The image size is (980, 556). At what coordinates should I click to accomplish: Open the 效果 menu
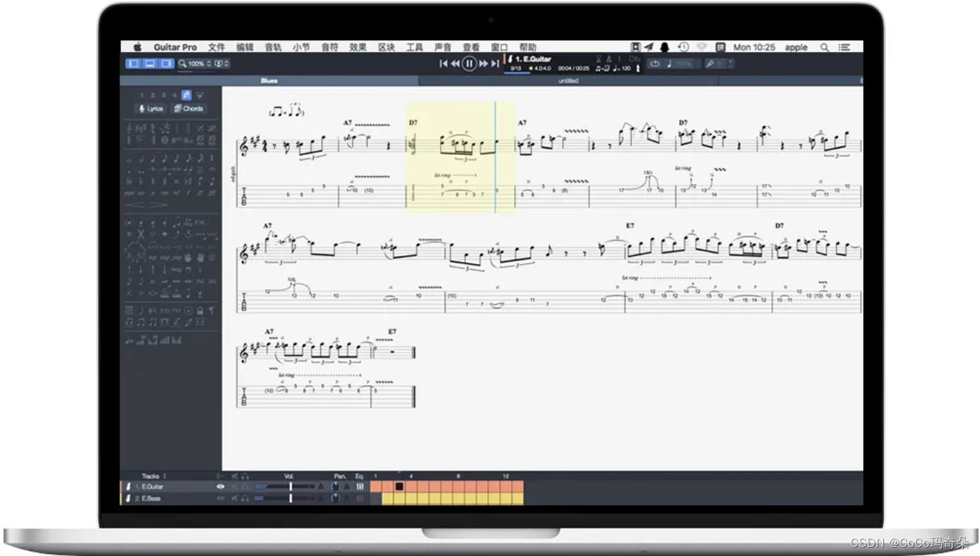tap(358, 47)
